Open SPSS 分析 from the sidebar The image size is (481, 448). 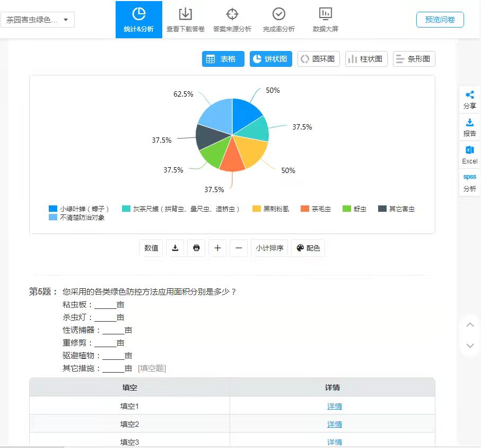[469, 182]
